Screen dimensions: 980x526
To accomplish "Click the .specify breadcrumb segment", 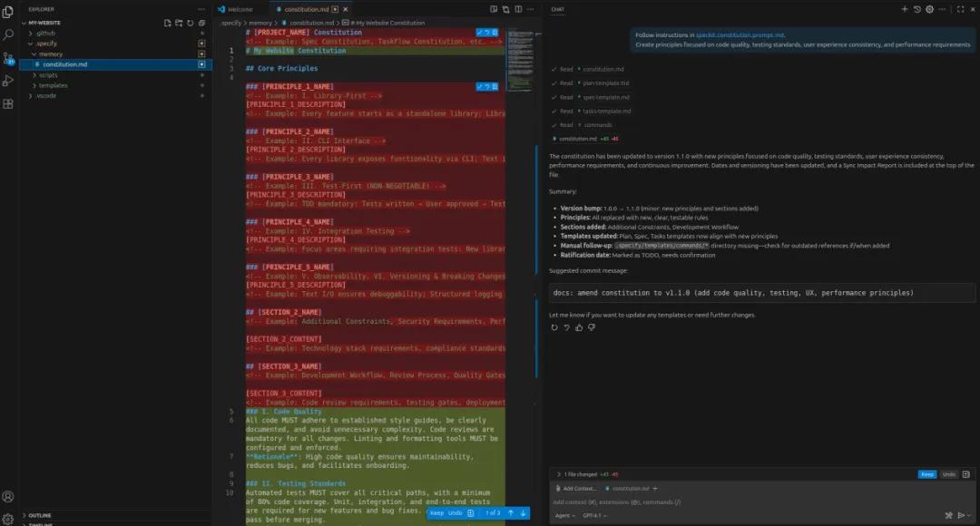I will (x=230, y=23).
